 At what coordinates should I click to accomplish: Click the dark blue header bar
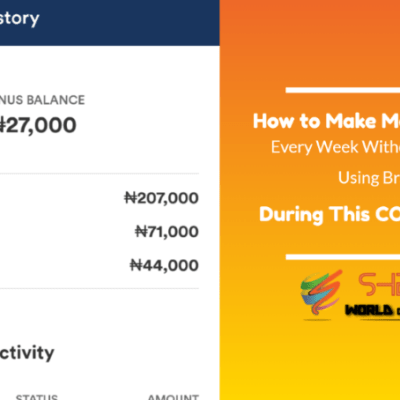[110, 23]
